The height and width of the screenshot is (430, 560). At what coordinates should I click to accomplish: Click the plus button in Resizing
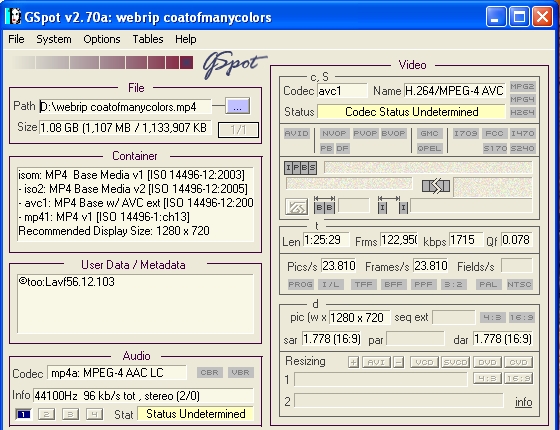tap(353, 362)
